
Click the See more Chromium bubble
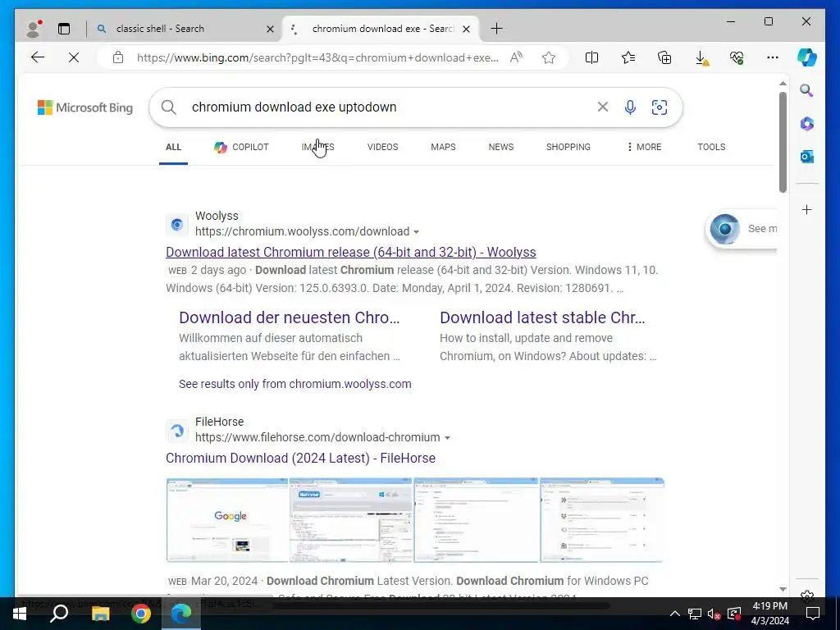pos(742,230)
